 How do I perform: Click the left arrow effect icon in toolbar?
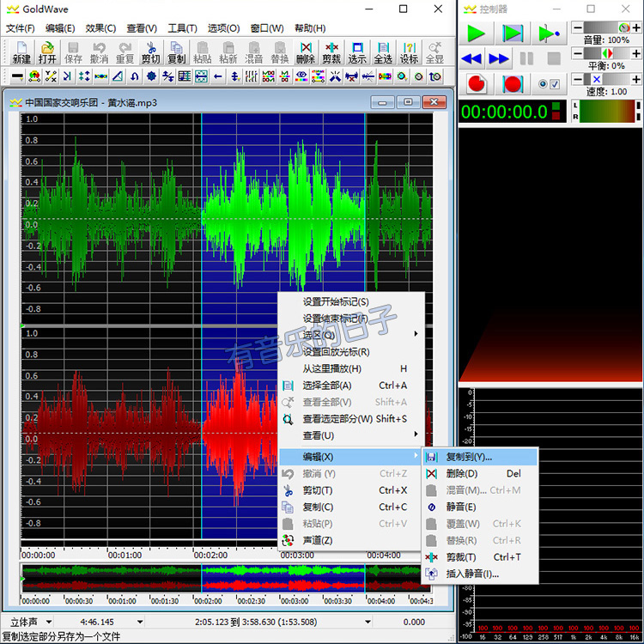coord(218,76)
